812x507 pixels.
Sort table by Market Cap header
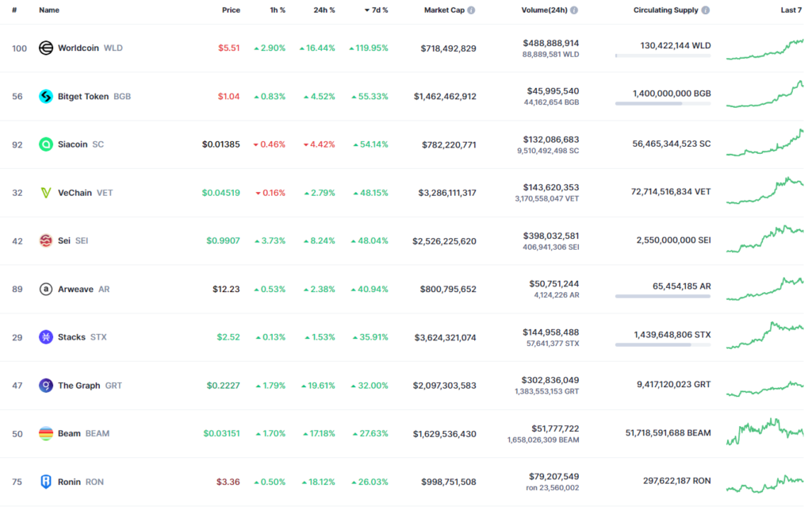tap(444, 10)
